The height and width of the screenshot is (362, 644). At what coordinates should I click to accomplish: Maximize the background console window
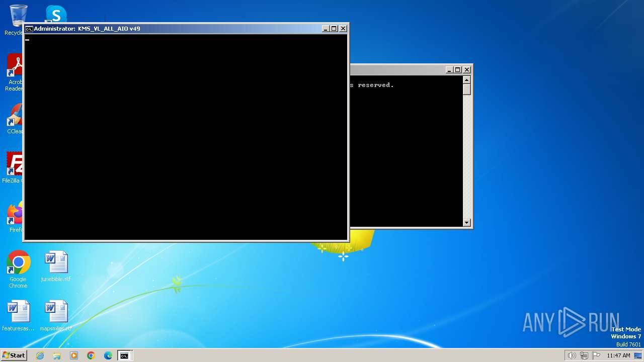click(457, 70)
